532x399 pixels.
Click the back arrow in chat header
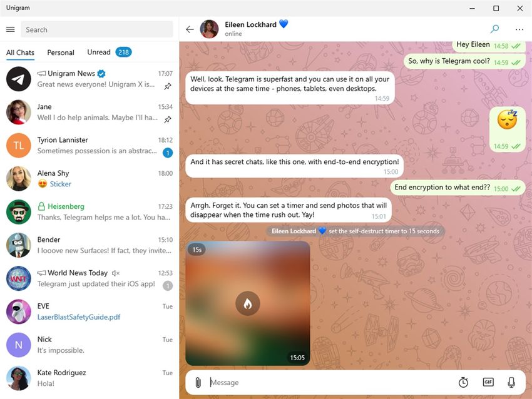(x=190, y=29)
